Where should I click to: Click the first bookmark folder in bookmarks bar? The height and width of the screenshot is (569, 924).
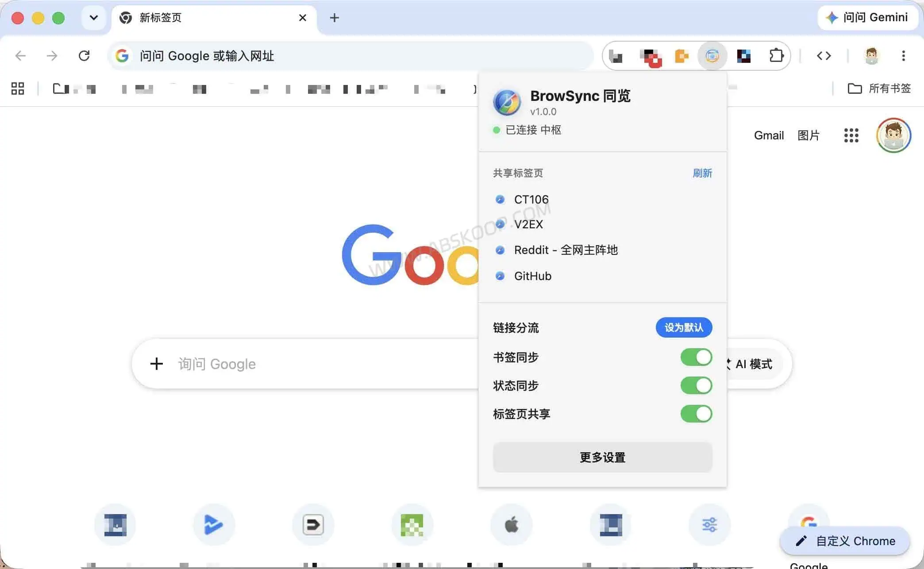(x=74, y=88)
